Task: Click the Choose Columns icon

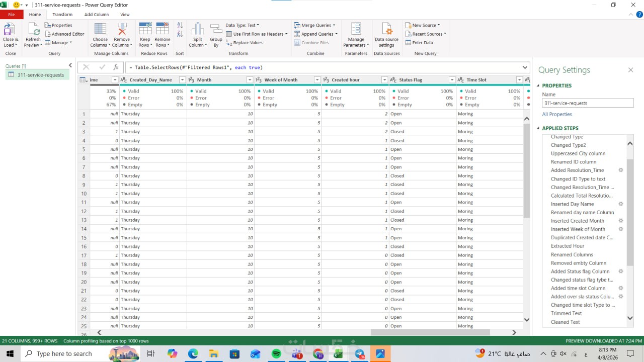Action: click(100, 29)
